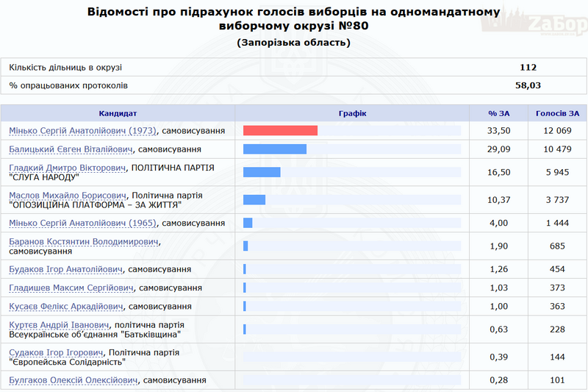Click the Кандидат column header

tap(118, 113)
